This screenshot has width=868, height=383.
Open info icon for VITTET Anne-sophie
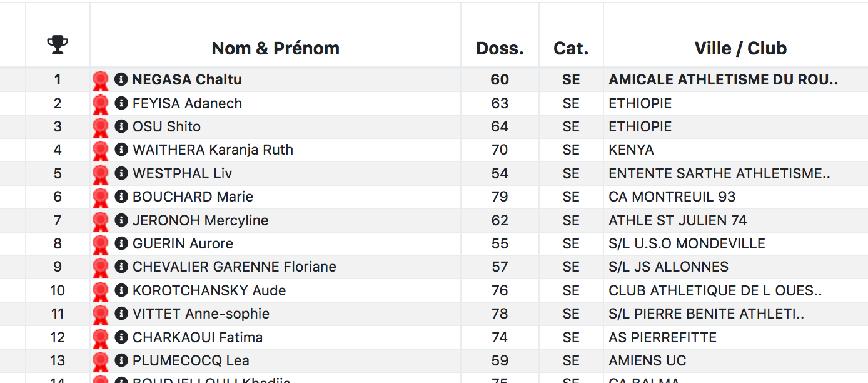[x=121, y=314]
